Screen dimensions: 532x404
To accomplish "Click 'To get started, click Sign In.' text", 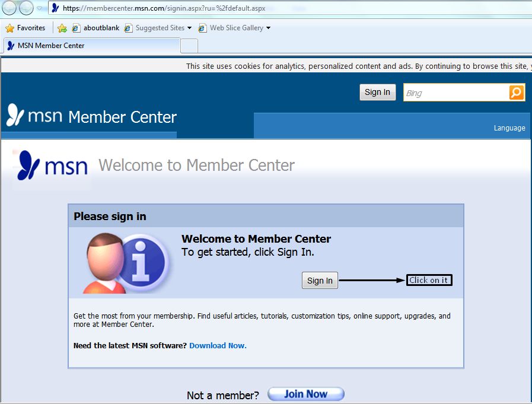I will coord(248,252).
